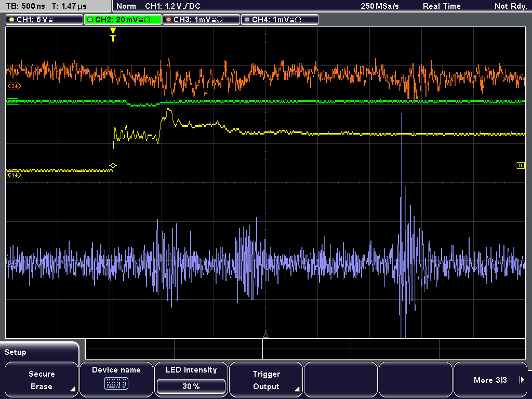Open the Secure Erase option

[42, 380]
